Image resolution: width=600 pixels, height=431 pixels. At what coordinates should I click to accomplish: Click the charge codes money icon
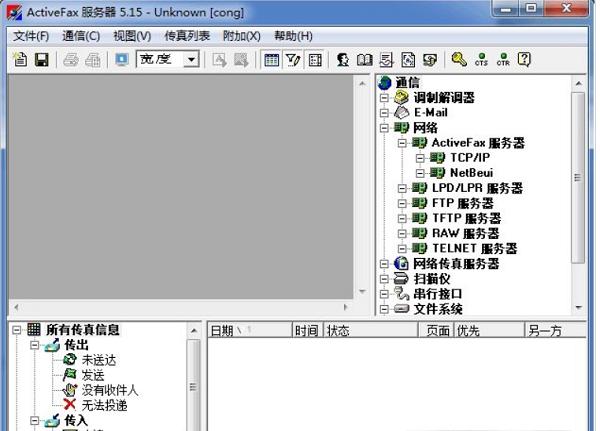pyautogui.click(x=430, y=60)
